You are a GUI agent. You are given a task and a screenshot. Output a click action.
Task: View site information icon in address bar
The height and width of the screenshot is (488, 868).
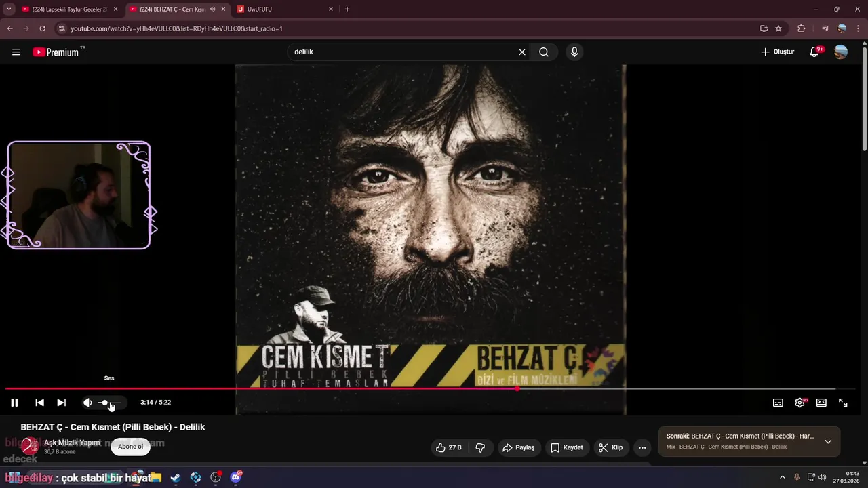tap(62, 28)
